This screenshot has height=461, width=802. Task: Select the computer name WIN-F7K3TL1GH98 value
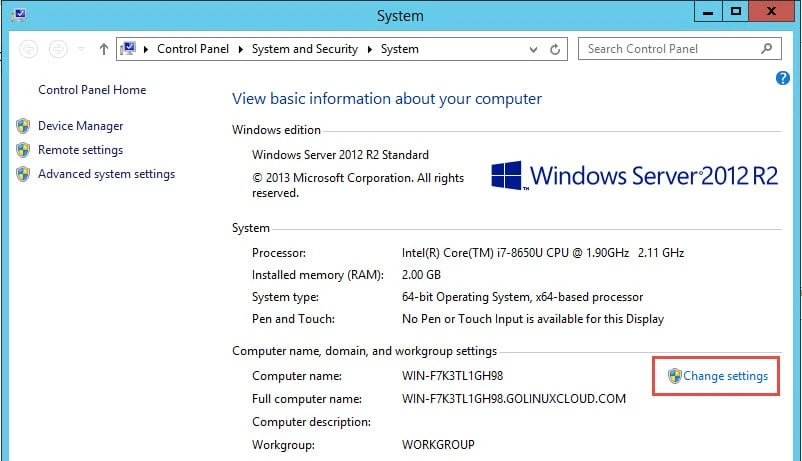point(452,376)
